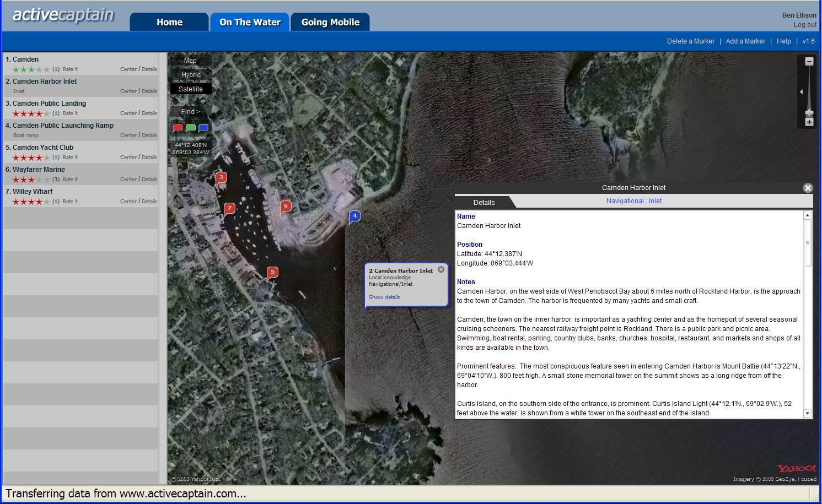Zoom out with the minus button
The image size is (822, 504).
point(809,62)
